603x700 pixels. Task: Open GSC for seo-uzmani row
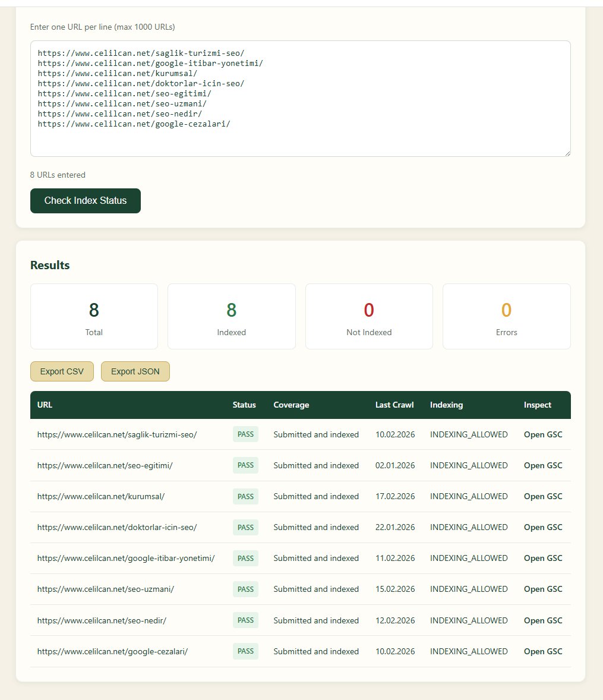pyautogui.click(x=543, y=589)
